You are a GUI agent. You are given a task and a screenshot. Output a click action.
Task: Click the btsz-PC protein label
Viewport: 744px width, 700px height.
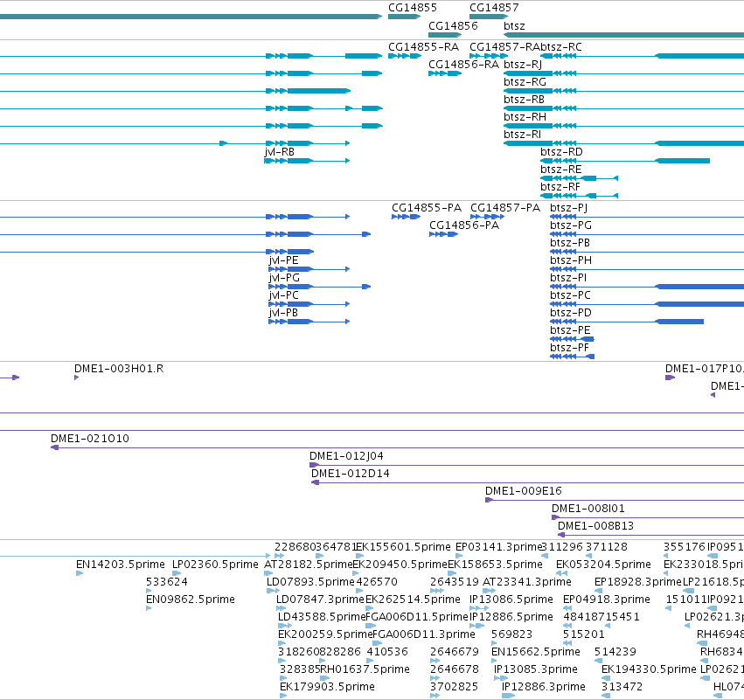(570, 295)
